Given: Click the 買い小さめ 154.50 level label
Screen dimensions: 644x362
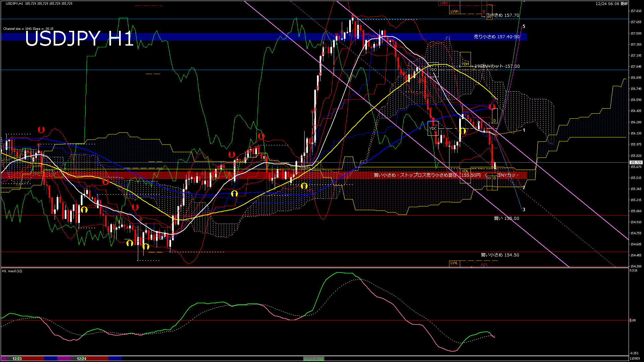Looking at the screenshot, I should 500,255.
